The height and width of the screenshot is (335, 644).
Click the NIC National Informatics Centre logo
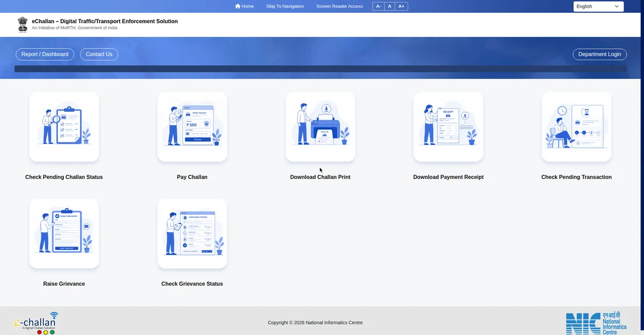(x=596, y=324)
